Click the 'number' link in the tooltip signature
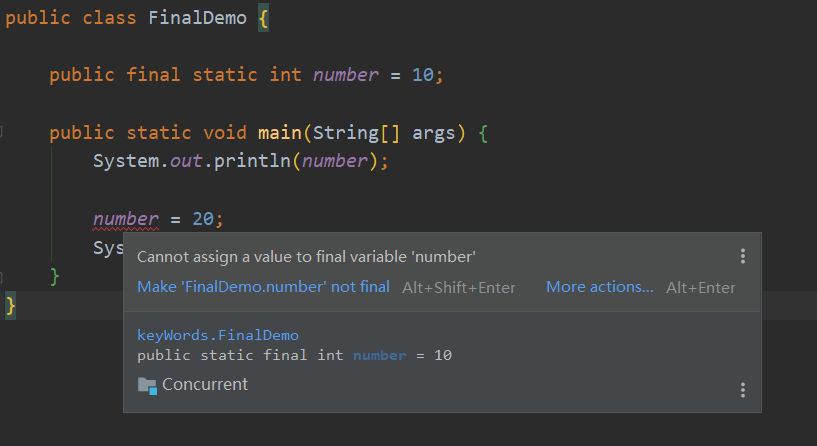The height and width of the screenshot is (446, 817). coord(379,355)
